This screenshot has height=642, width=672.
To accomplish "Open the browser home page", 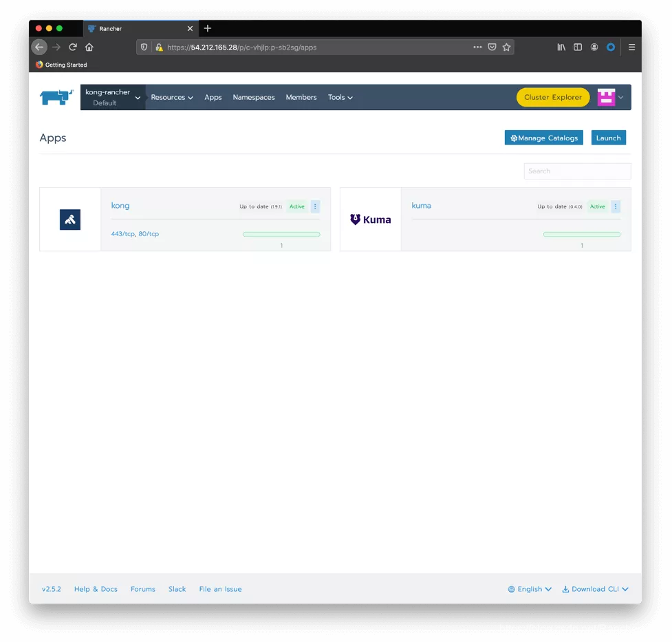I will pyautogui.click(x=89, y=47).
